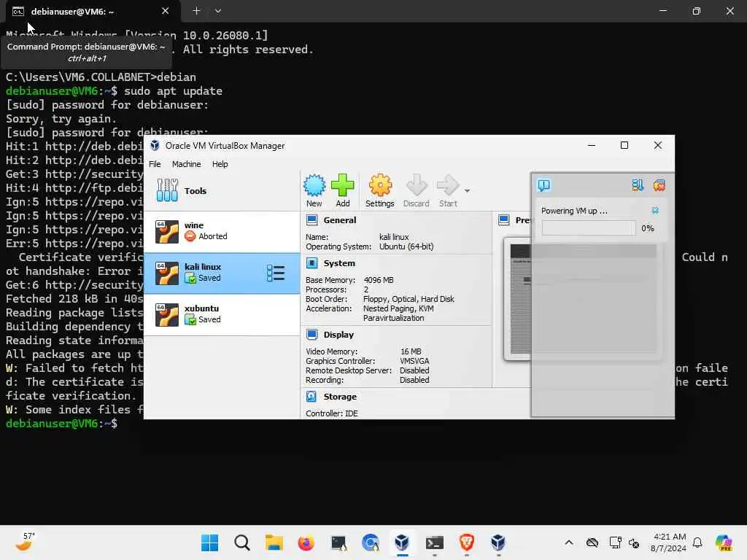Open a new terminal tab with plus
This screenshot has width=747, height=560.
coord(196,10)
